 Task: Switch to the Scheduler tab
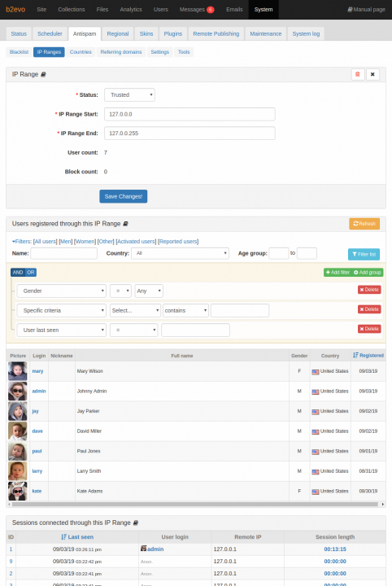[x=50, y=33]
